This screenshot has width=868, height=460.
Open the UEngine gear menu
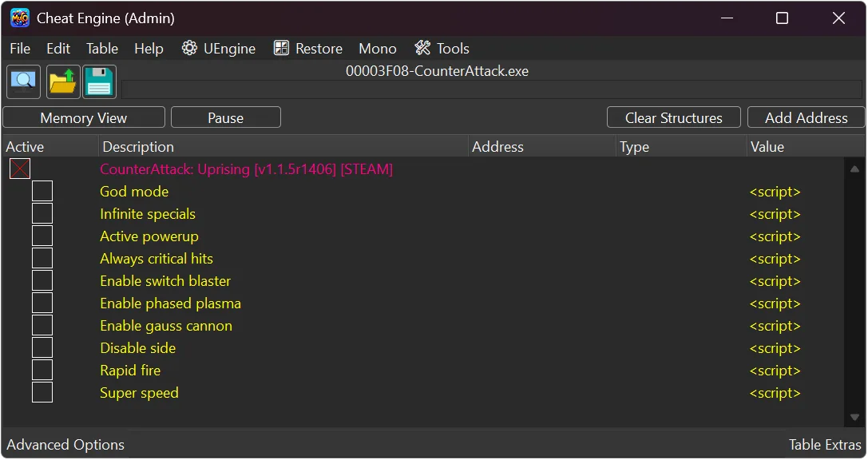point(219,49)
